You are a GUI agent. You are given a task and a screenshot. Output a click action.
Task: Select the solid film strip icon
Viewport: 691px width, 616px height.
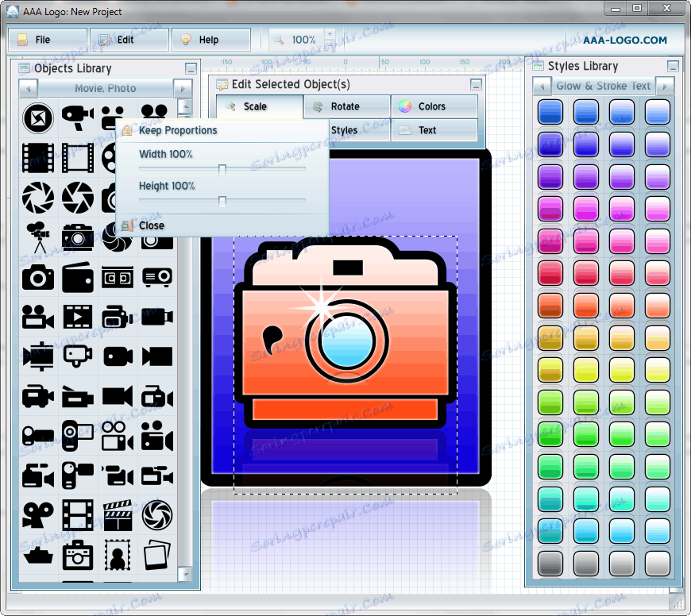(38, 158)
